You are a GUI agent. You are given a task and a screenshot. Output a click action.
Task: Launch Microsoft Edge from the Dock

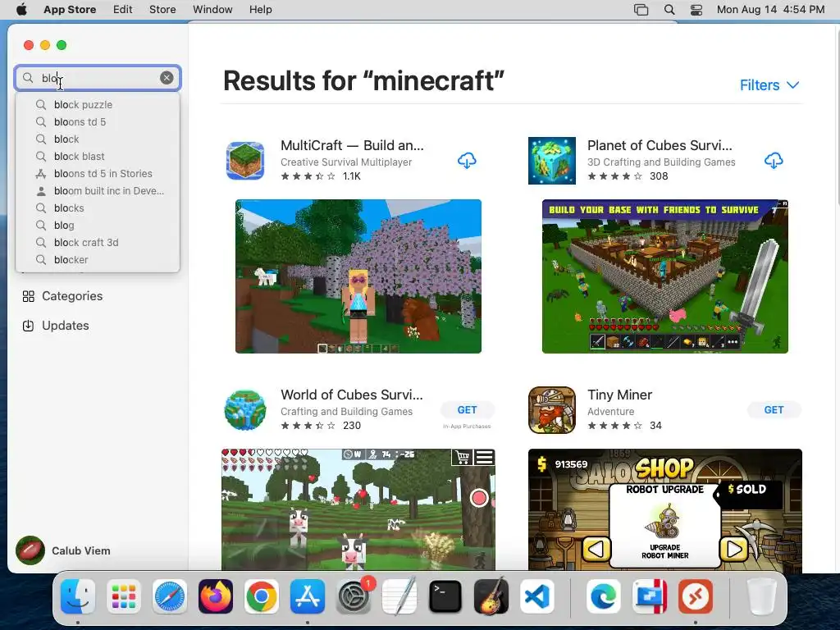click(603, 596)
